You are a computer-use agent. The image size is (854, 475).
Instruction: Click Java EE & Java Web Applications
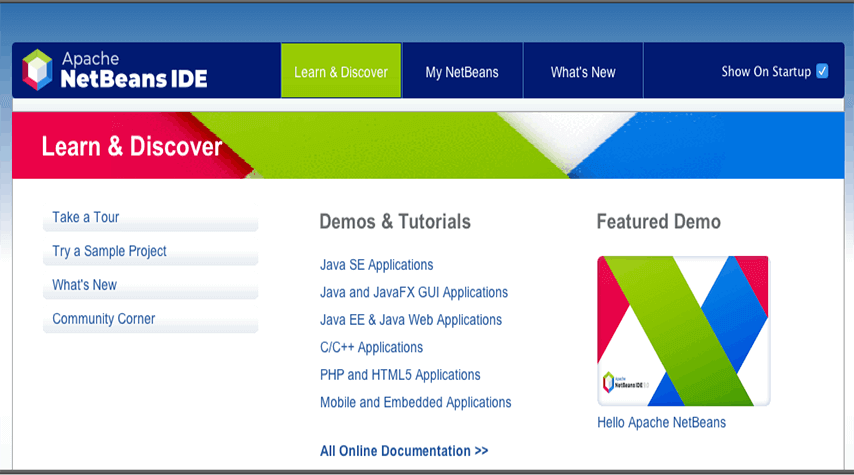click(x=411, y=320)
